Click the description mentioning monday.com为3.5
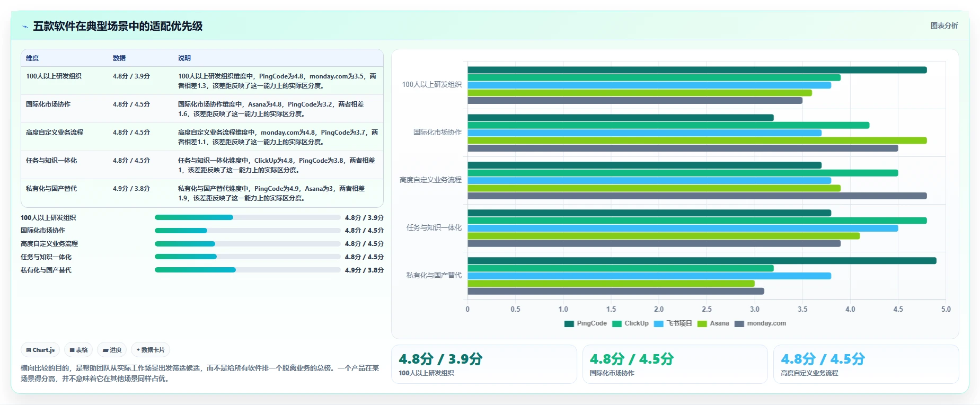This screenshot has width=980, height=405. [x=277, y=81]
